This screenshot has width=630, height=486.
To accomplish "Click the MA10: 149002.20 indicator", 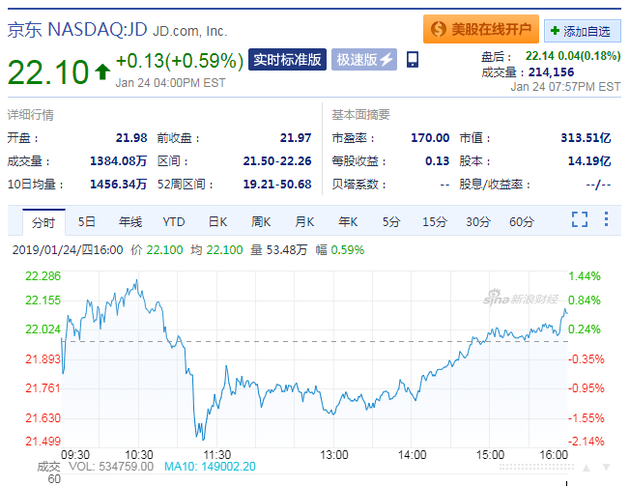I will pos(210,466).
